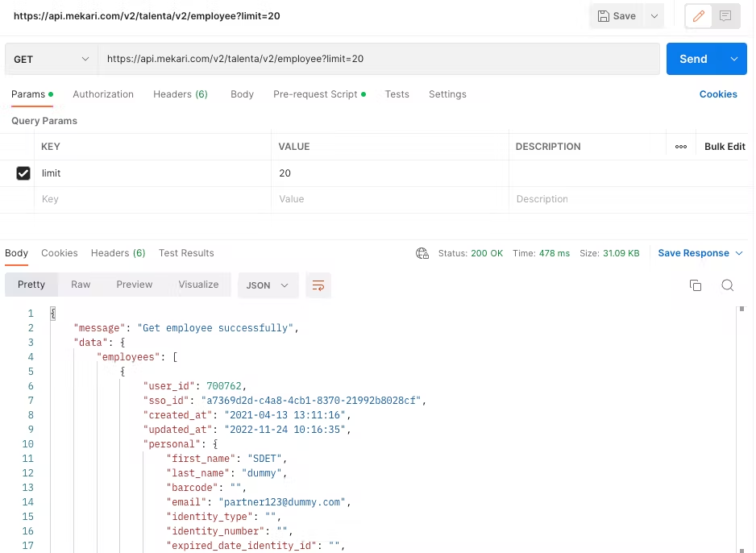The width and height of the screenshot is (756, 553).
Task: Copy the response body with the copy icon
Action: pyautogui.click(x=696, y=285)
